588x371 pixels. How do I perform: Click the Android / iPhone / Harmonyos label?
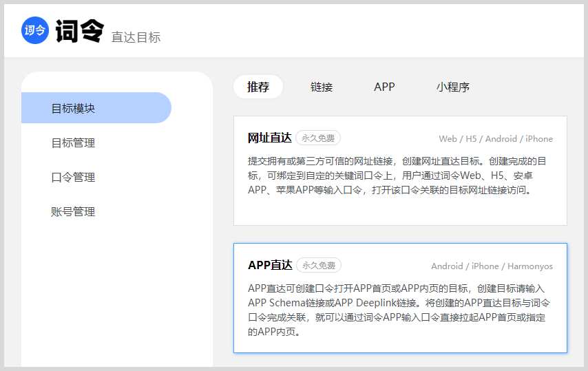492,266
